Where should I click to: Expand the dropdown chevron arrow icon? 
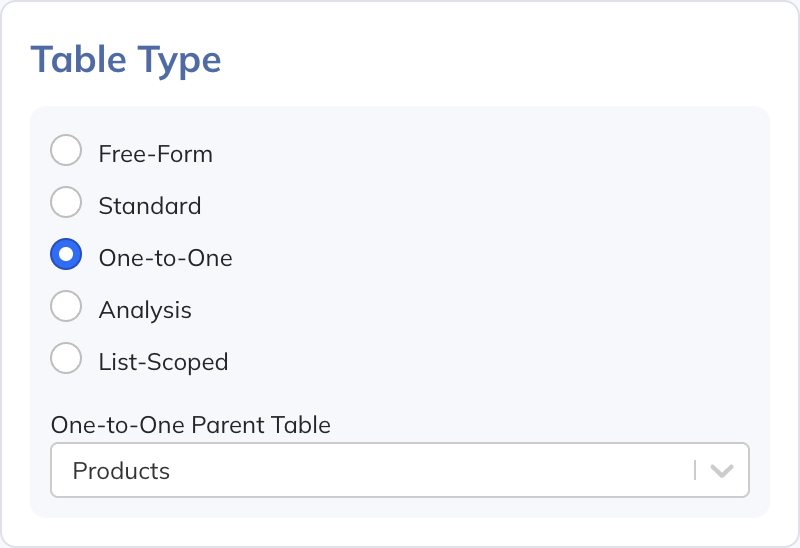[x=722, y=471]
